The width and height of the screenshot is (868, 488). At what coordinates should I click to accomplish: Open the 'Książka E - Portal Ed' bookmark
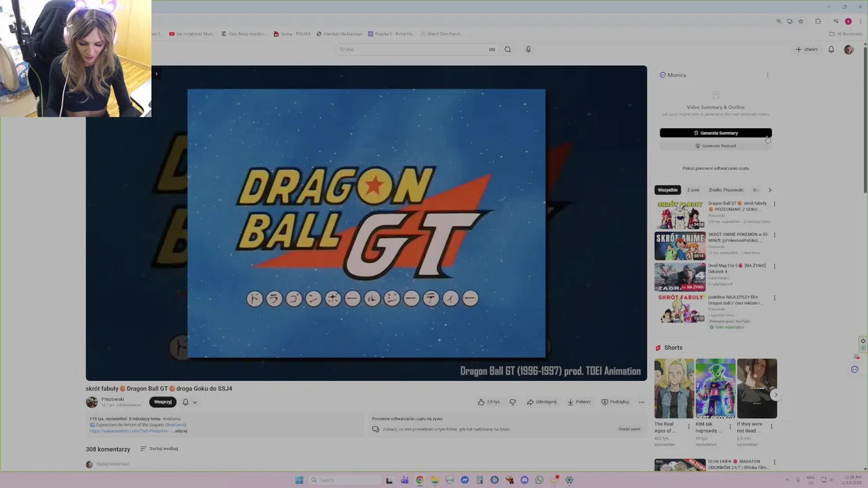point(391,34)
